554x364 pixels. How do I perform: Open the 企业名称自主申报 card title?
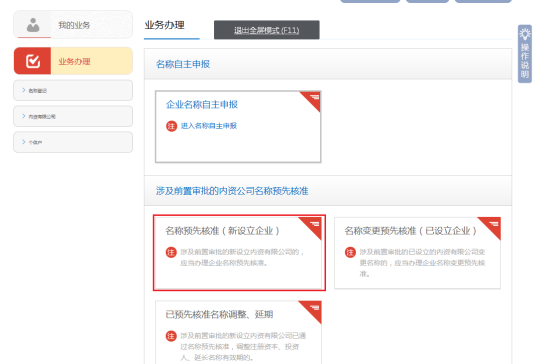[202, 104]
